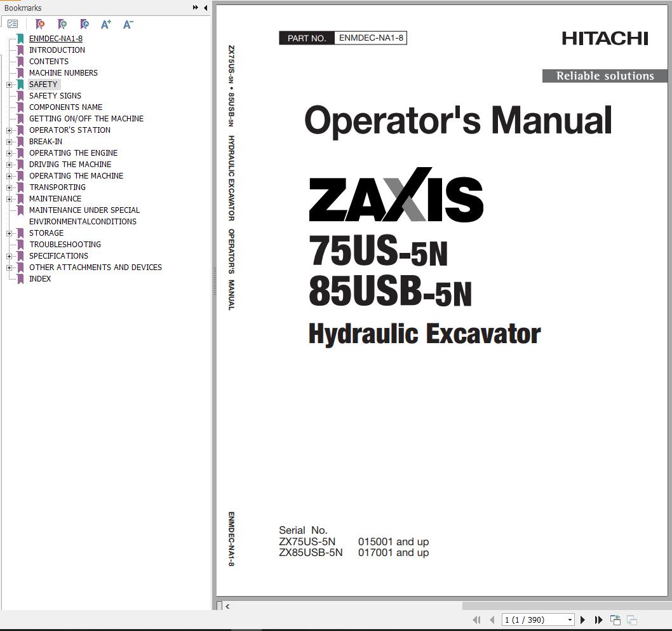Open the INDEX bookmark
This screenshot has width=672, height=631.
[x=40, y=278]
